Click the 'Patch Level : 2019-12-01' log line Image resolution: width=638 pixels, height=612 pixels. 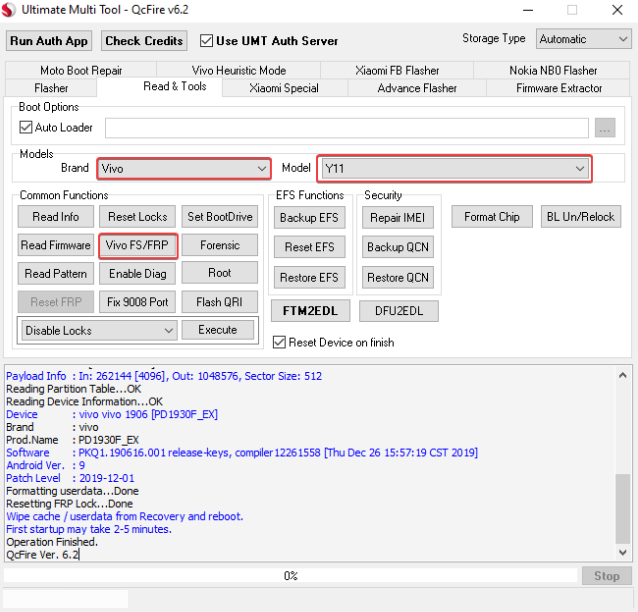tap(70, 478)
